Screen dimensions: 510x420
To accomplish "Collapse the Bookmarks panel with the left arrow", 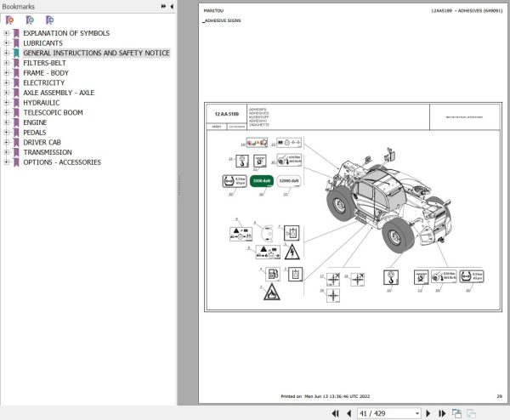I will pyautogui.click(x=172, y=6).
